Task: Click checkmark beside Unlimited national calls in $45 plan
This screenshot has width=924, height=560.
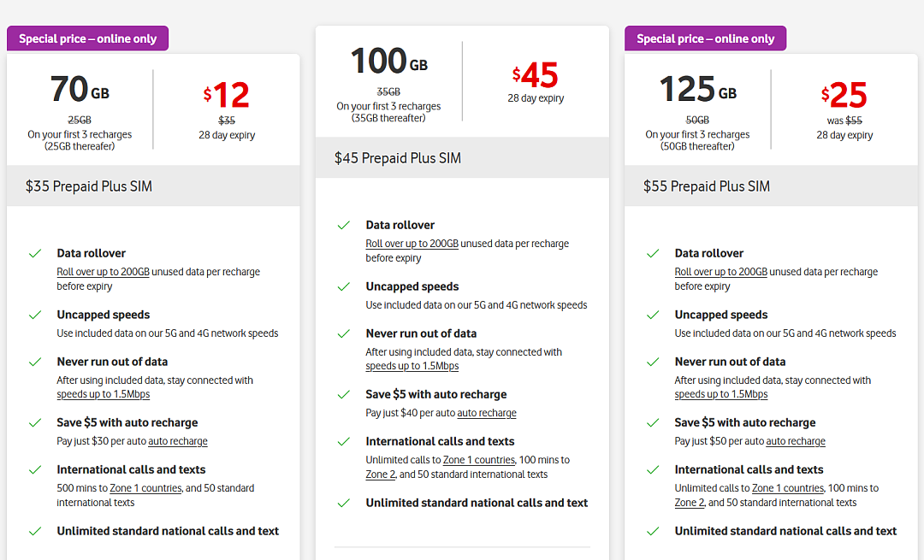Action: tap(344, 503)
